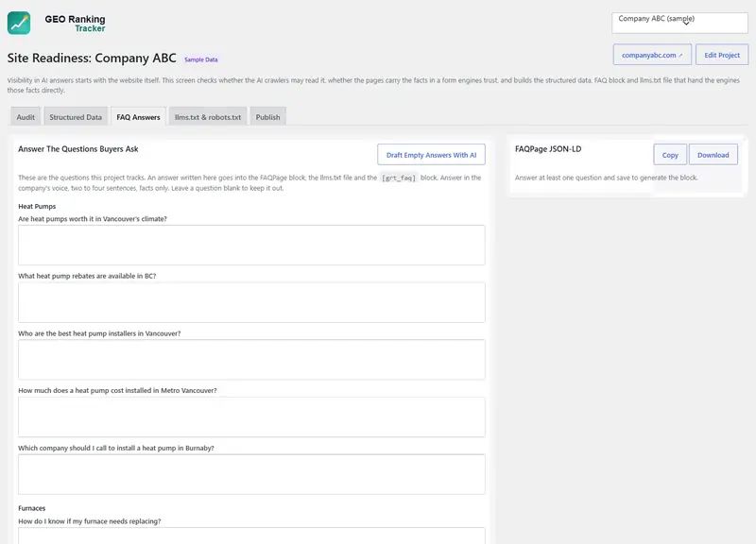
Task: Focus the answer box for Vancouver's climate question
Action: click(x=251, y=245)
